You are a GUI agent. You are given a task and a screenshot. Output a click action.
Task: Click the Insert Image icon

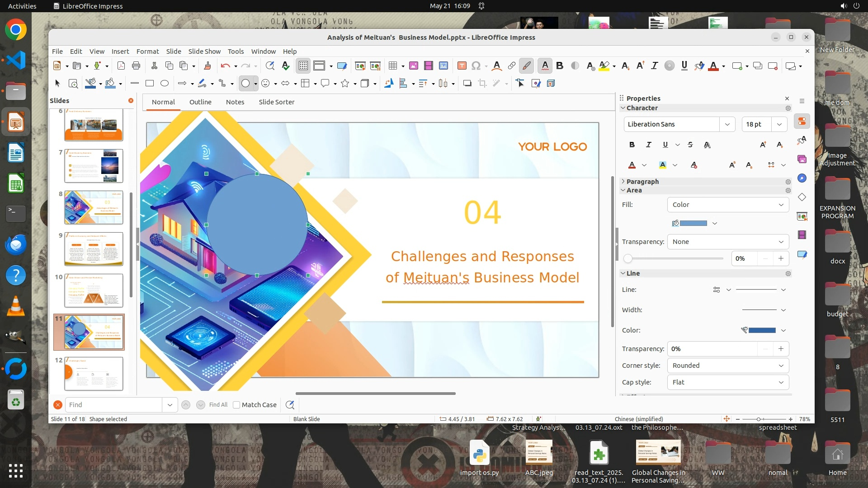click(x=413, y=66)
